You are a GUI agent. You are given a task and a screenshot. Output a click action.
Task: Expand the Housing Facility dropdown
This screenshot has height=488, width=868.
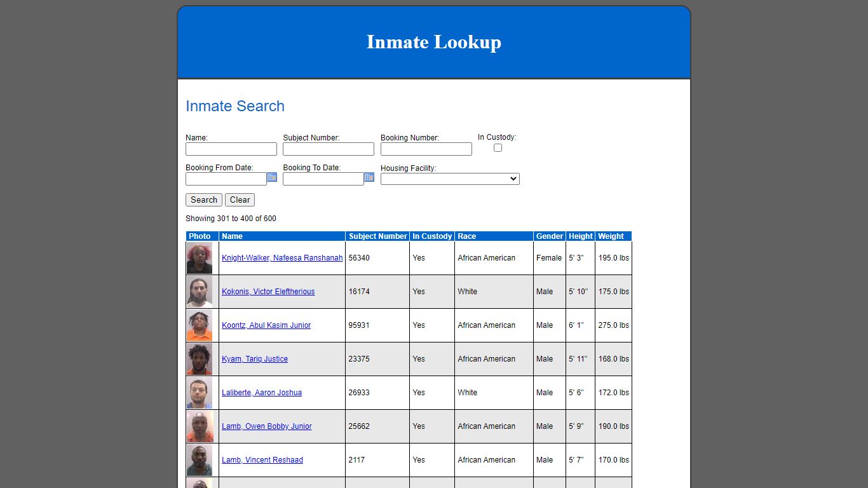coord(450,179)
